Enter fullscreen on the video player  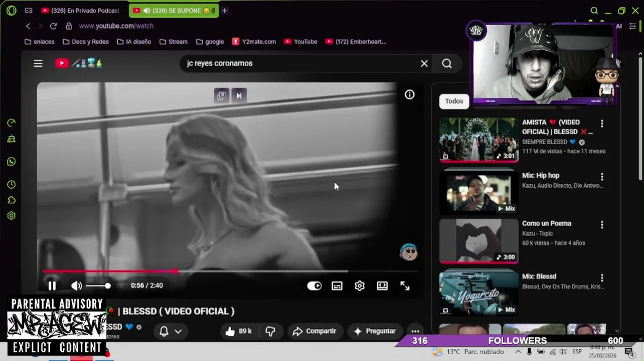[x=405, y=286]
